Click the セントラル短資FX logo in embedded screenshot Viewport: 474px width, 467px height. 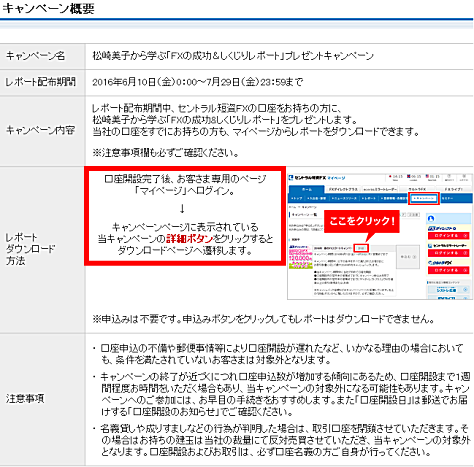tap(307, 178)
